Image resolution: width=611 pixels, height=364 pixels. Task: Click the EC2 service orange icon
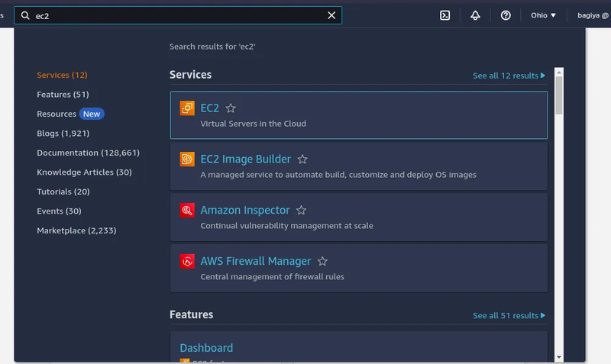tap(187, 108)
